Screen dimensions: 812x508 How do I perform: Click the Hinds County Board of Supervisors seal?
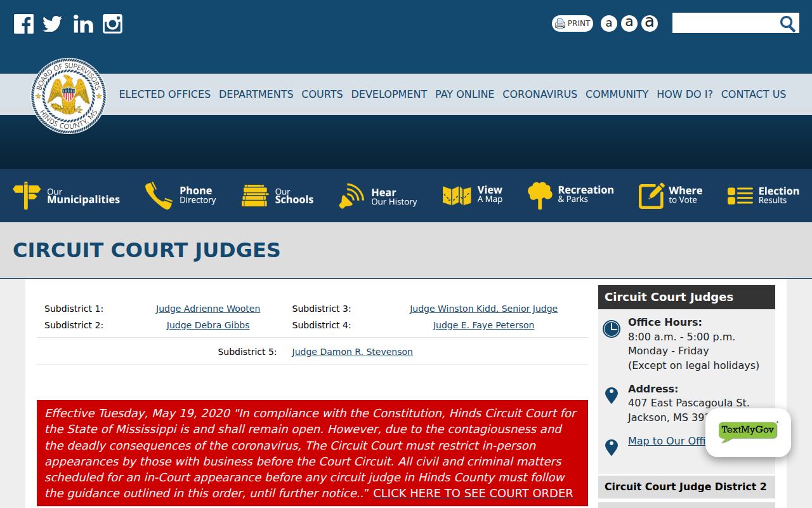[x=69, y=96]
